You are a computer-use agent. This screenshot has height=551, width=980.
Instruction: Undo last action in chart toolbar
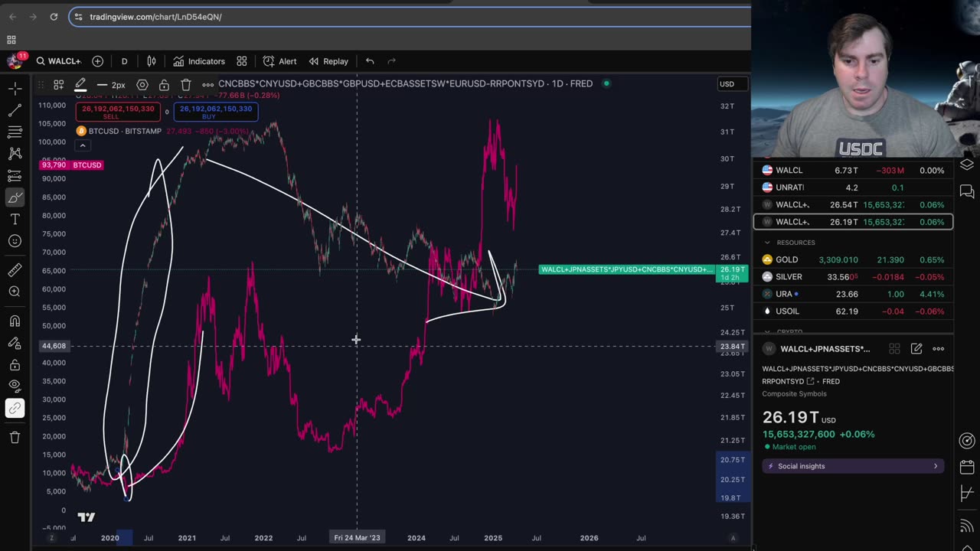(370, 61)
